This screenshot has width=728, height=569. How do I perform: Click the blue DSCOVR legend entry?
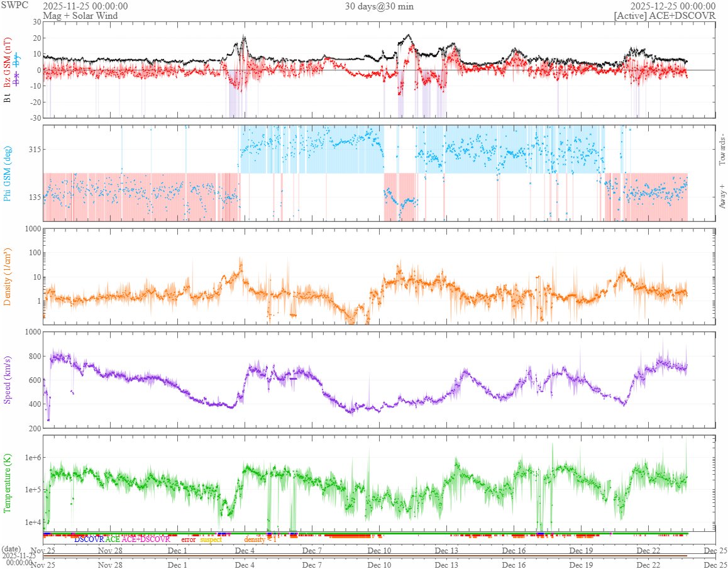click(89, 539)
